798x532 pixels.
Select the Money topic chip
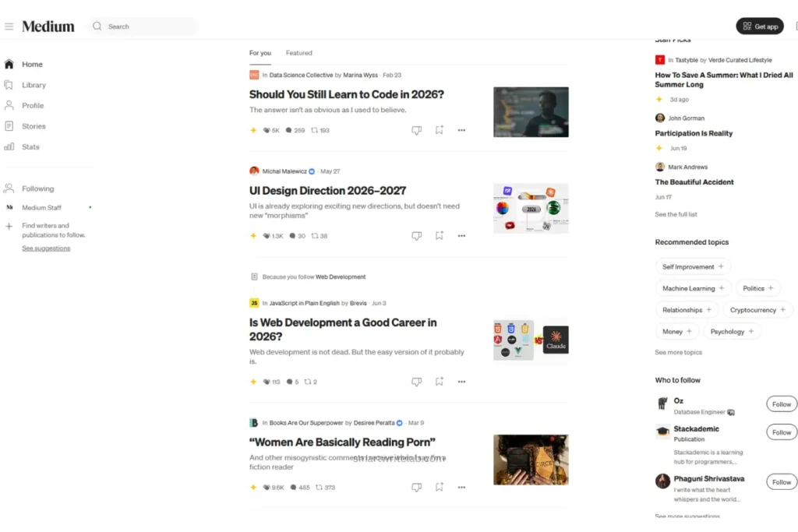pyautogui.click(x=677, y=332)
